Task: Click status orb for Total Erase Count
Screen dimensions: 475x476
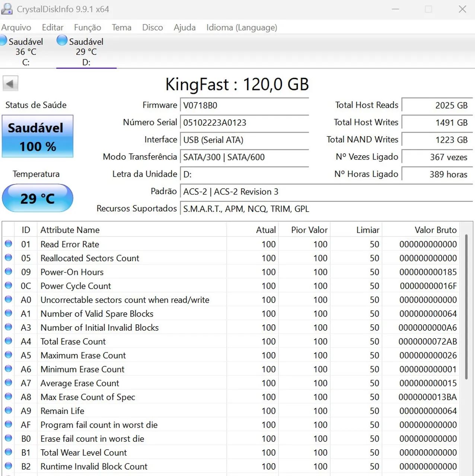Action: [x=8, y=341]
